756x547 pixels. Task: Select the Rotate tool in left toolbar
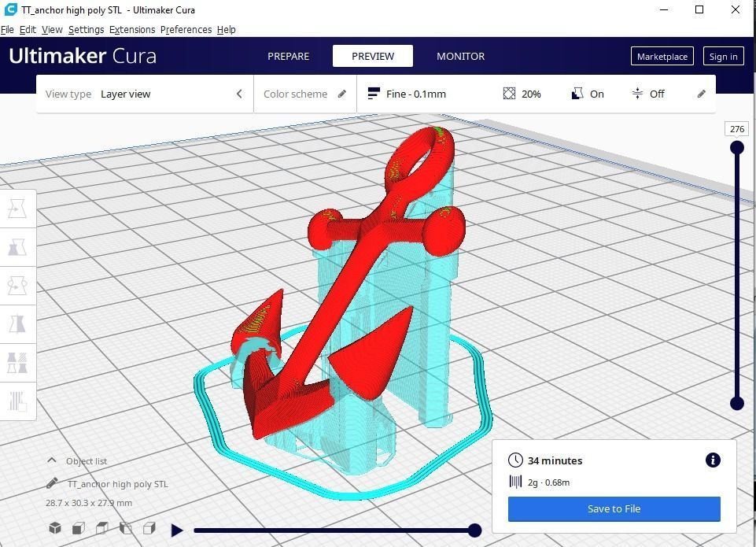(x=17, y=286)
